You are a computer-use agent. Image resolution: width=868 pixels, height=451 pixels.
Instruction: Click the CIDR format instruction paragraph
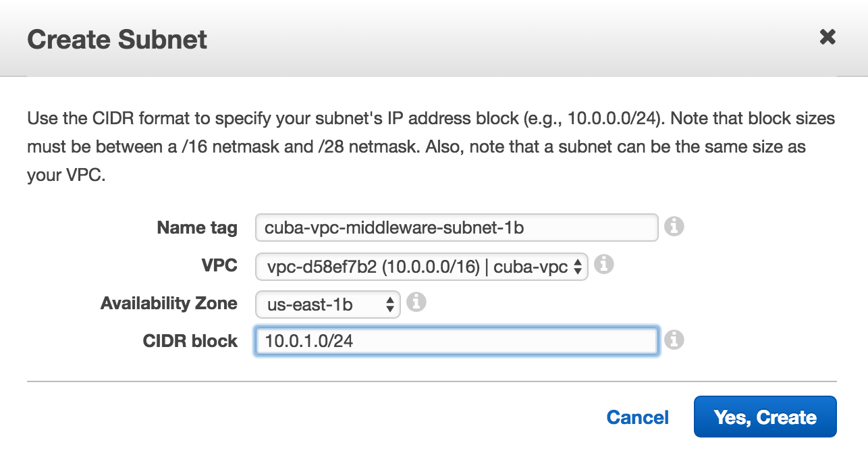(431, 148)
